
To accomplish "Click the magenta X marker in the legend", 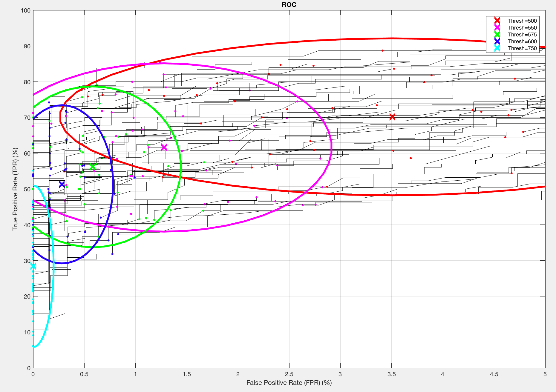I will [497, 27].
